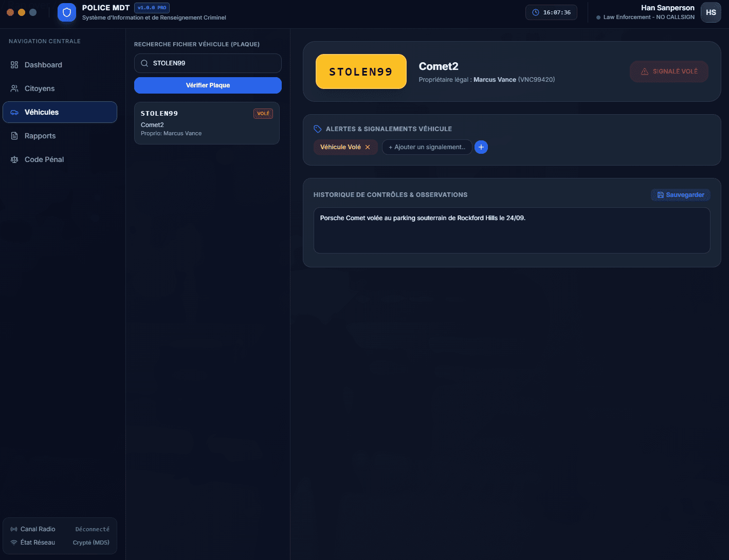Screen dimensions: 729x560
Task: Click the Police MDT shield logo
Action: 67,12
